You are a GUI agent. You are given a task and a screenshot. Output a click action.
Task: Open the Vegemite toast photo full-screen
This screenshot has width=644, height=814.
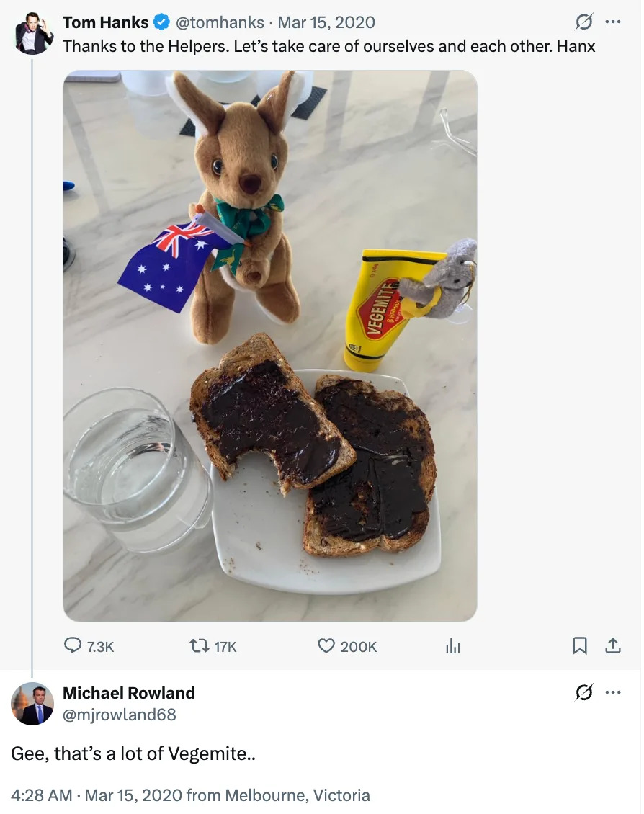[270, 346]
